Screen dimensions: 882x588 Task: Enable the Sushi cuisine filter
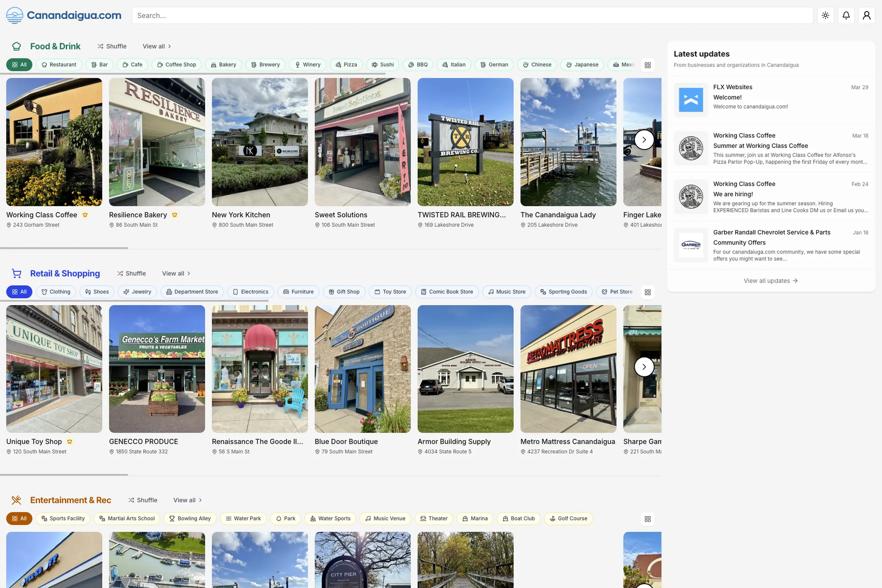382,65
